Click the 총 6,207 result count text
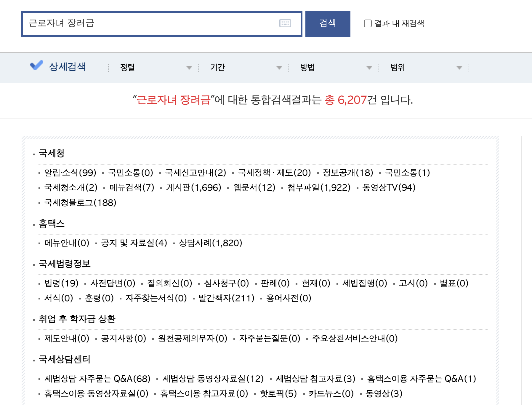 point(346,100)
